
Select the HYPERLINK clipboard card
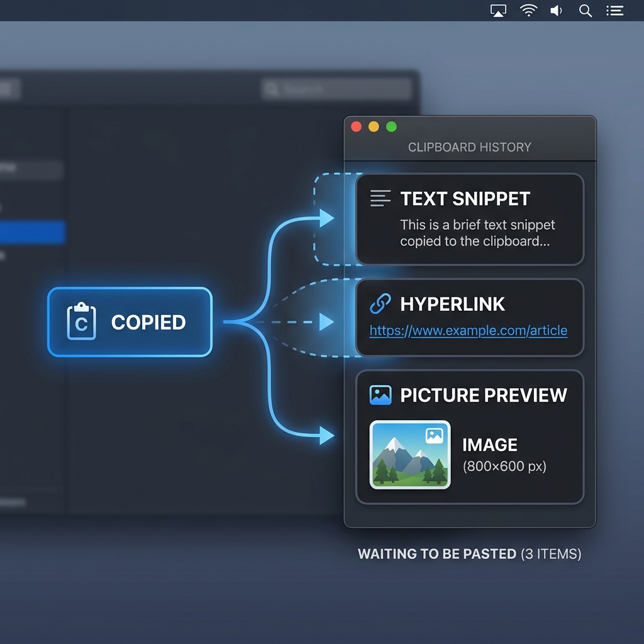point(469,317)
